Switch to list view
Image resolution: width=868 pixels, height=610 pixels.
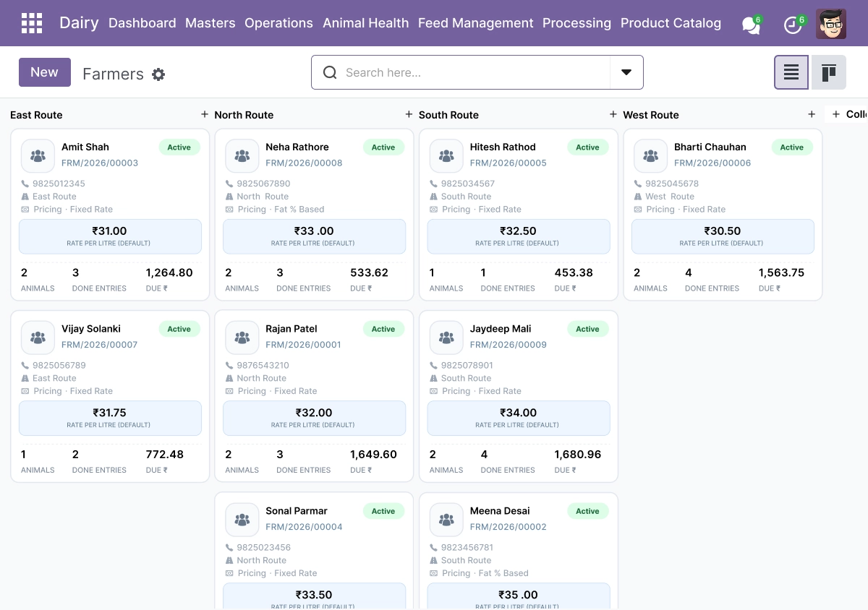pos(791,72)
